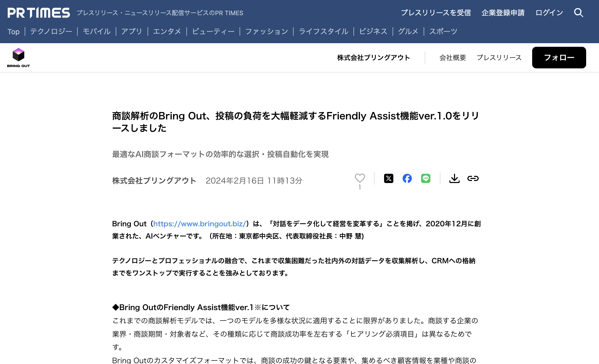The width and height of the screenshot is (599, 364).
Task: Open the グルメ category
Action: (408, 32)
